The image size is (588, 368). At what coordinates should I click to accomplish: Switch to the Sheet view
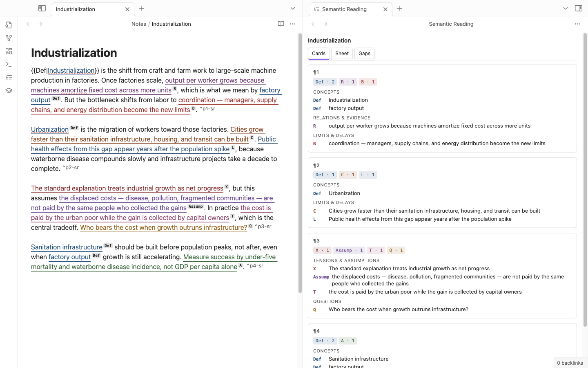point(342,54)
